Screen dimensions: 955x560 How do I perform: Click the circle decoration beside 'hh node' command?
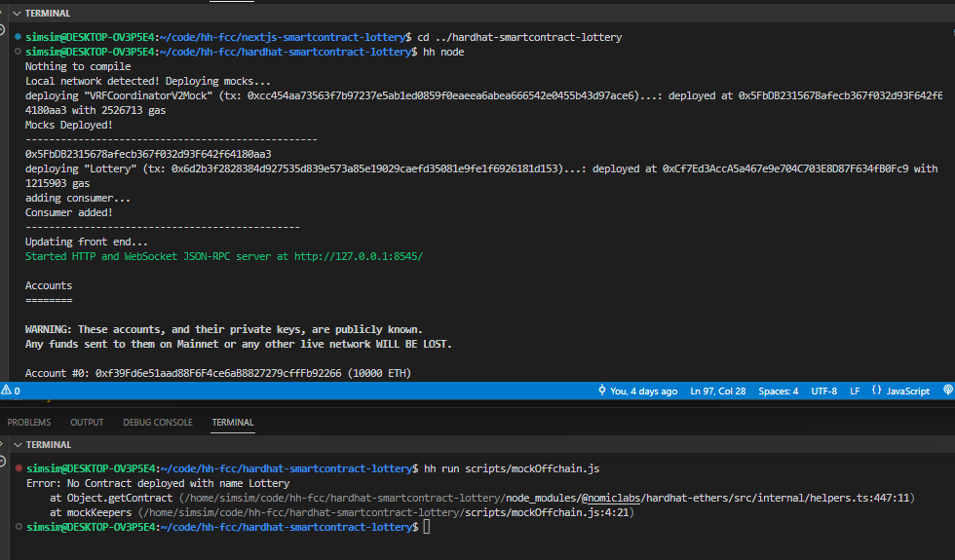click(x=18, y=51)
